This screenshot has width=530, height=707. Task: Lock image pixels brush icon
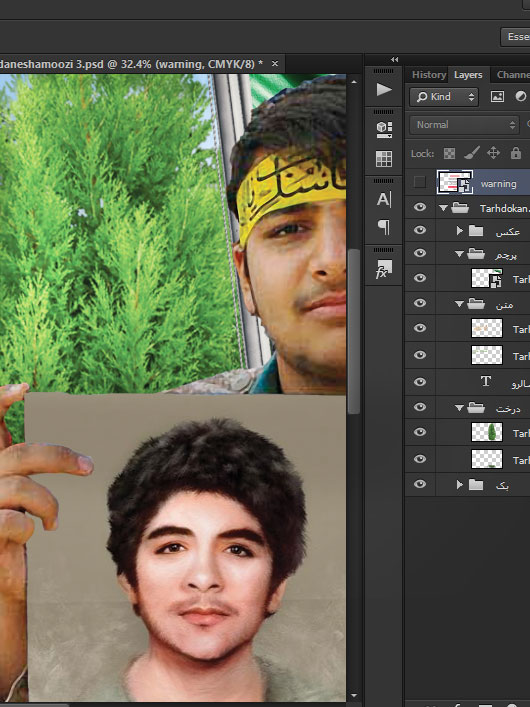tap(471, 154)
